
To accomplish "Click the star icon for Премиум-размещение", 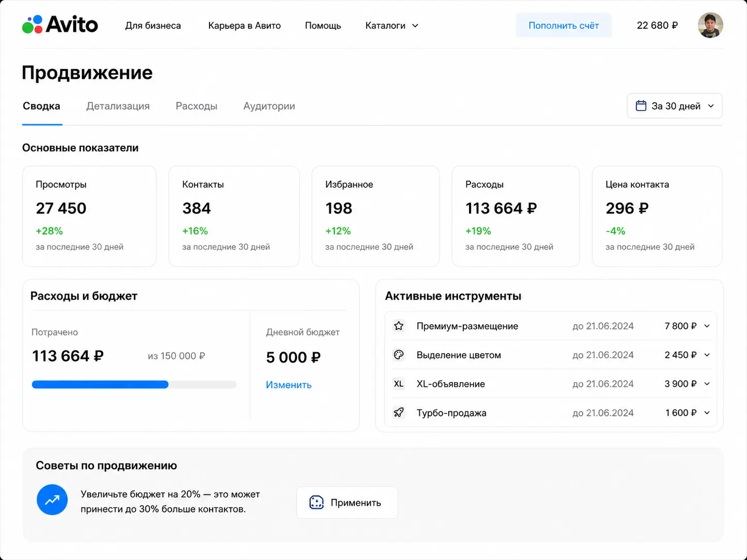I will (x=399, y=326).
